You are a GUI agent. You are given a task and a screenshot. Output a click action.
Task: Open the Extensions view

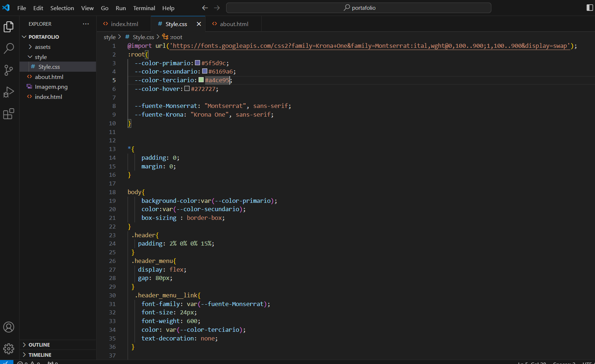click(9, 114)
